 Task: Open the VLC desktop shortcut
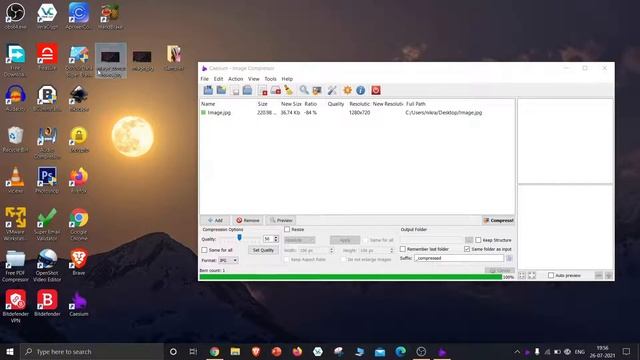(15, 180)
